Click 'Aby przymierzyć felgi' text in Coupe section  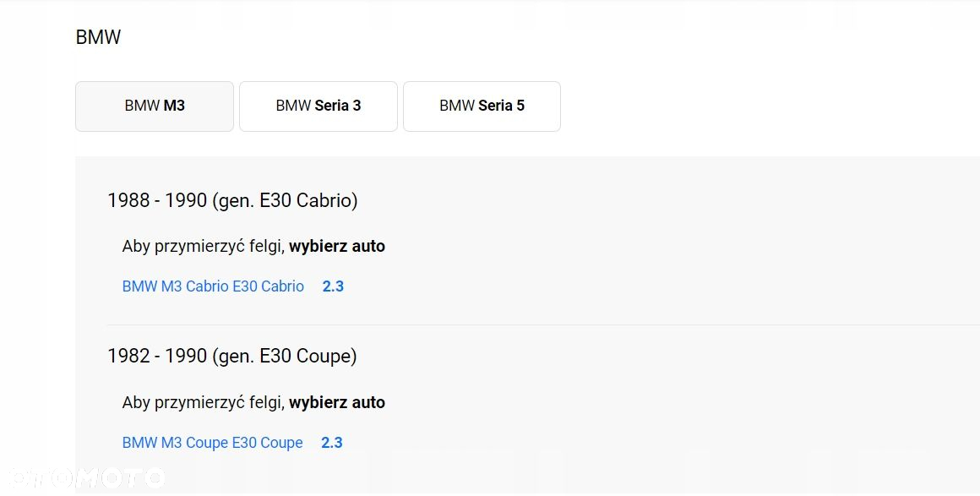[x=204, y=403]
